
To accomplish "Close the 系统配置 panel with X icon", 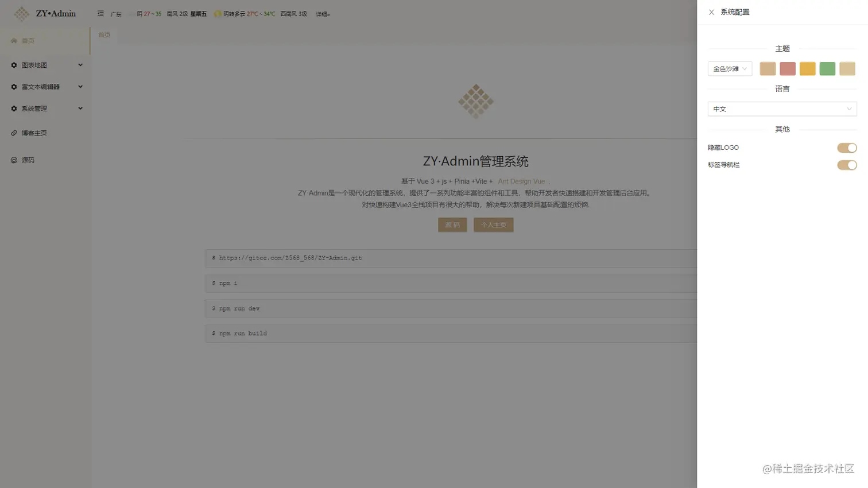I will tap(711, 11).
